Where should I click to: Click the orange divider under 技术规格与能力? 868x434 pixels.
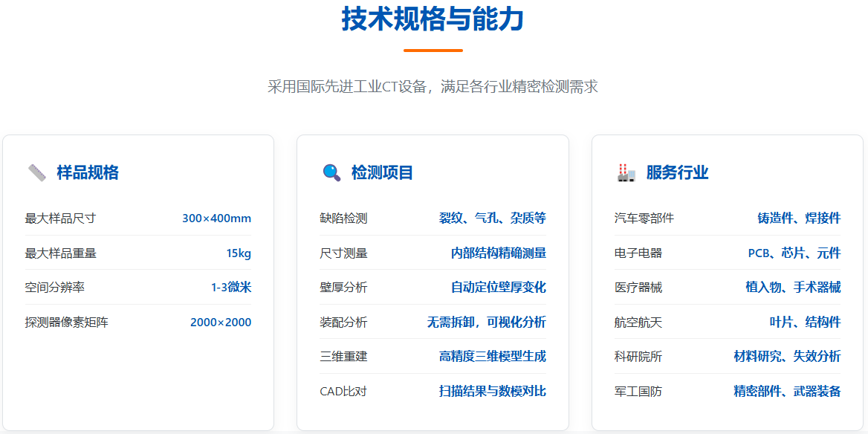click(x=433, y=50)
